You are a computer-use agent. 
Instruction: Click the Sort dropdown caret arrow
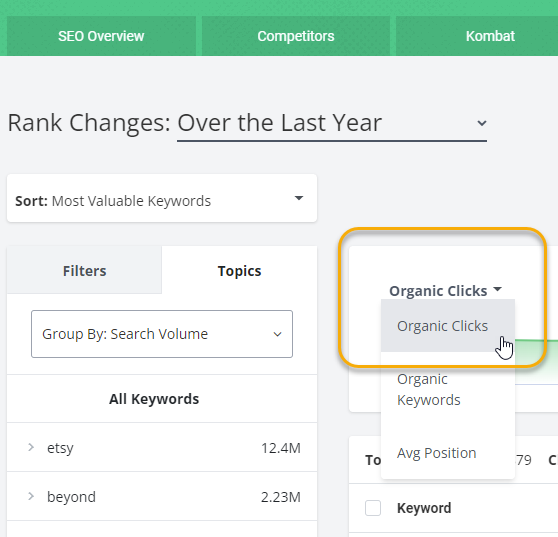coord(299,198)
